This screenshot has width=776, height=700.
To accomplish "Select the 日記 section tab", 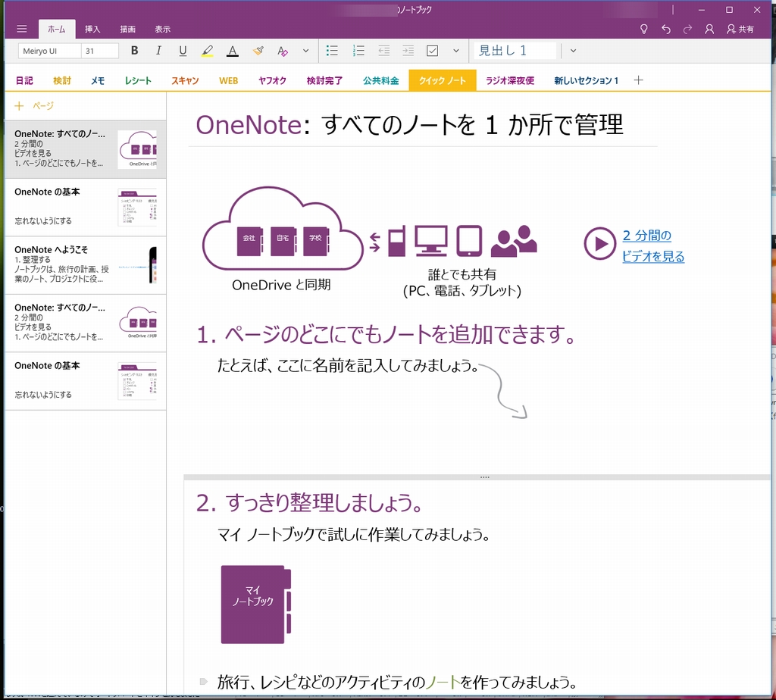I will point(24,80).
